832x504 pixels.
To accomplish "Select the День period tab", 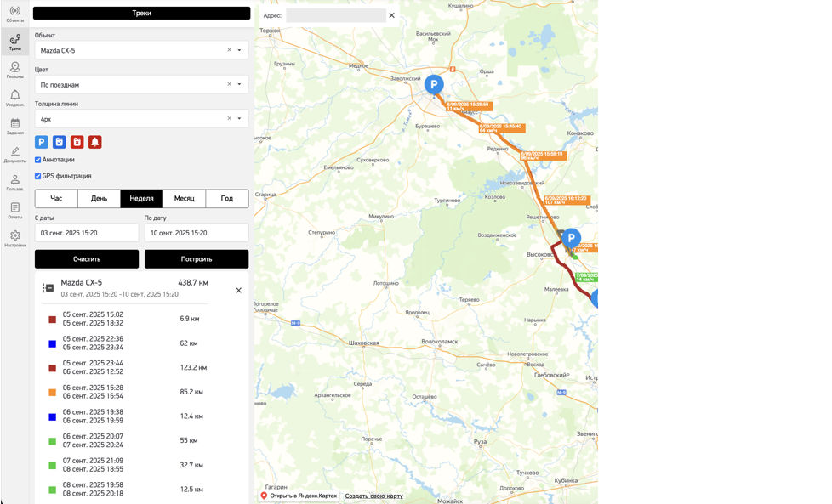I will click(x=99, y=198).
